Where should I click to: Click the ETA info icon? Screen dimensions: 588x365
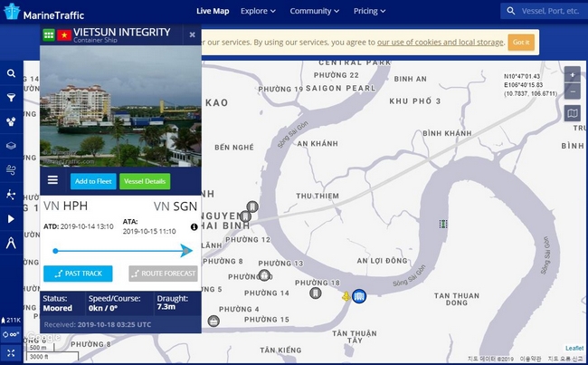pos(194,226)
